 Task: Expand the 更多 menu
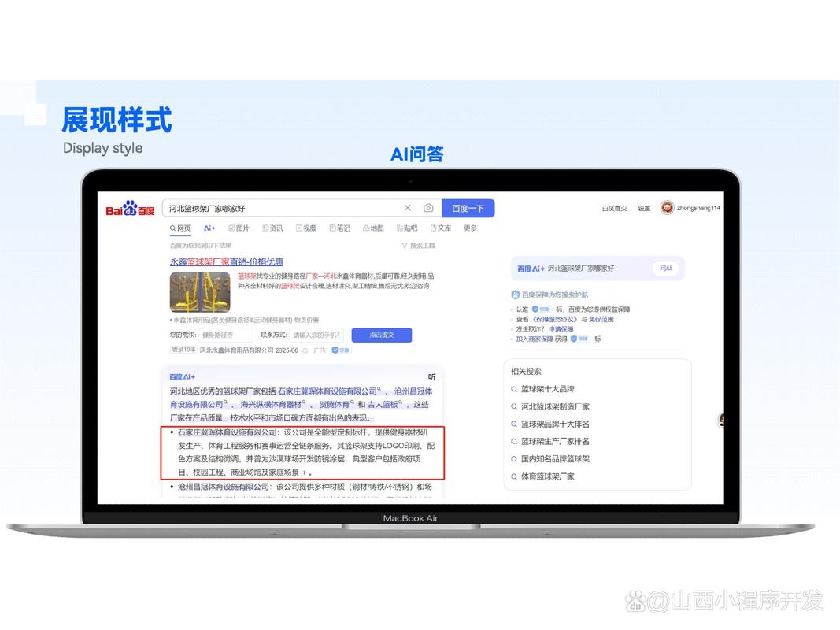point(470,228)
